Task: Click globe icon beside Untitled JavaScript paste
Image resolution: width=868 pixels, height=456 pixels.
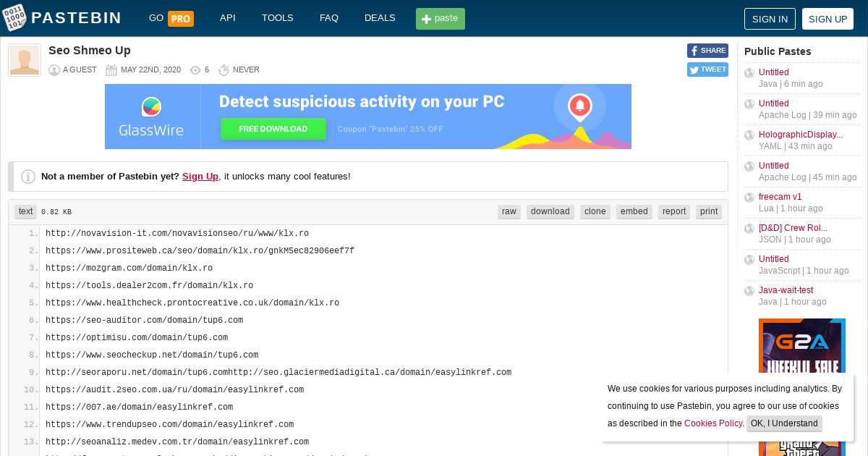Action: (x=749, y=260)
